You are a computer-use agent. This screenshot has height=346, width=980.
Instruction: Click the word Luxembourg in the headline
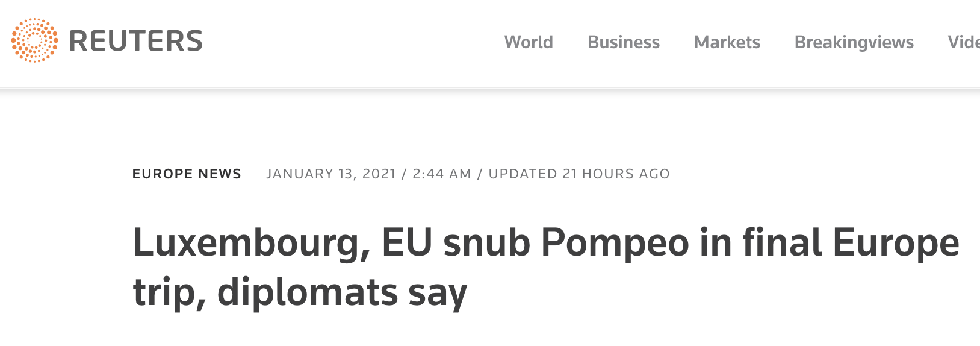click(251, 244)
